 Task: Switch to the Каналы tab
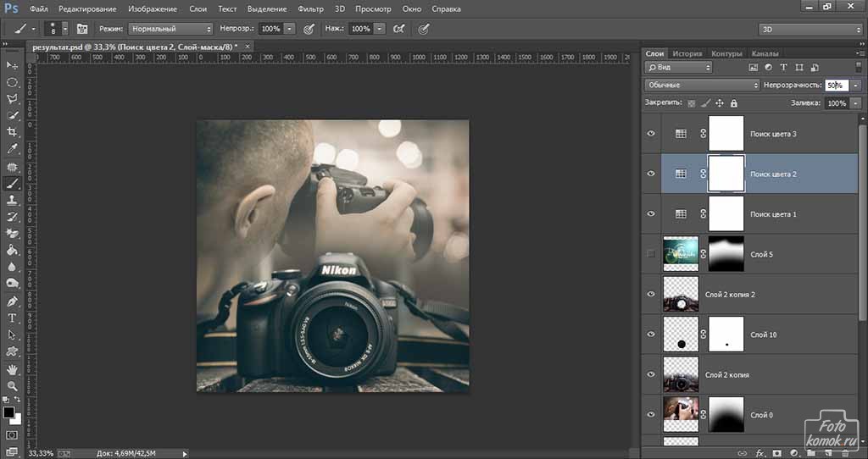point(765,53)
